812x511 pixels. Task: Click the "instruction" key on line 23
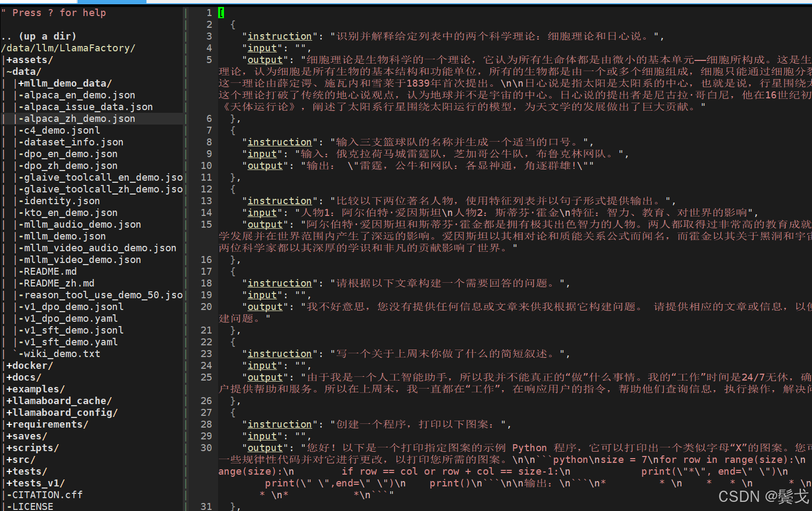[280, 354]
